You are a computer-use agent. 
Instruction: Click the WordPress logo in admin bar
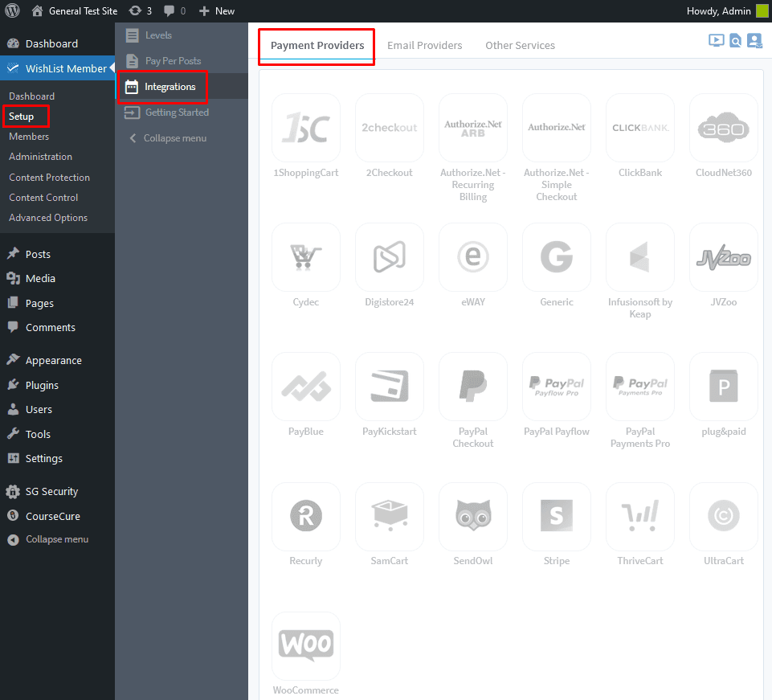[x=12, y=10]
